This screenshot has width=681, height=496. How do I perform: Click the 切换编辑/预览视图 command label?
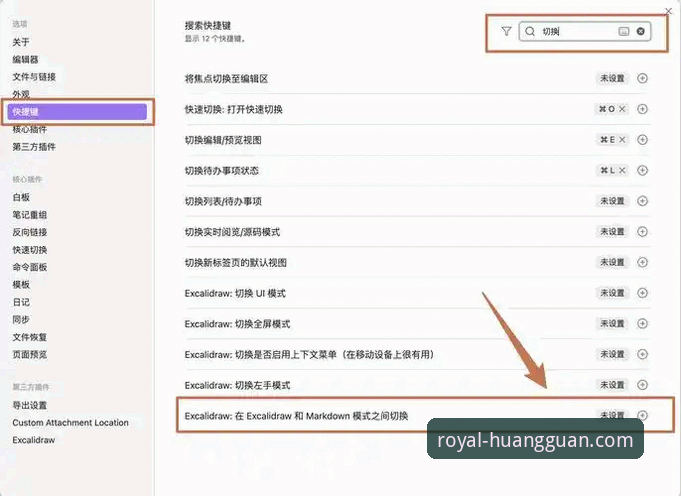click(223, 140)
